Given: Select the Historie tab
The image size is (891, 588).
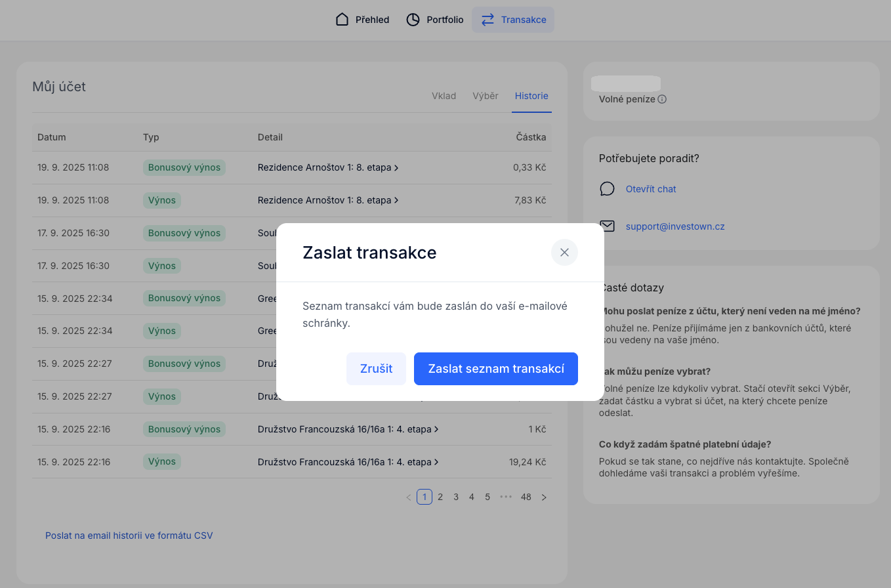Looking at the screenshot, I should click(x=531, y=96).
